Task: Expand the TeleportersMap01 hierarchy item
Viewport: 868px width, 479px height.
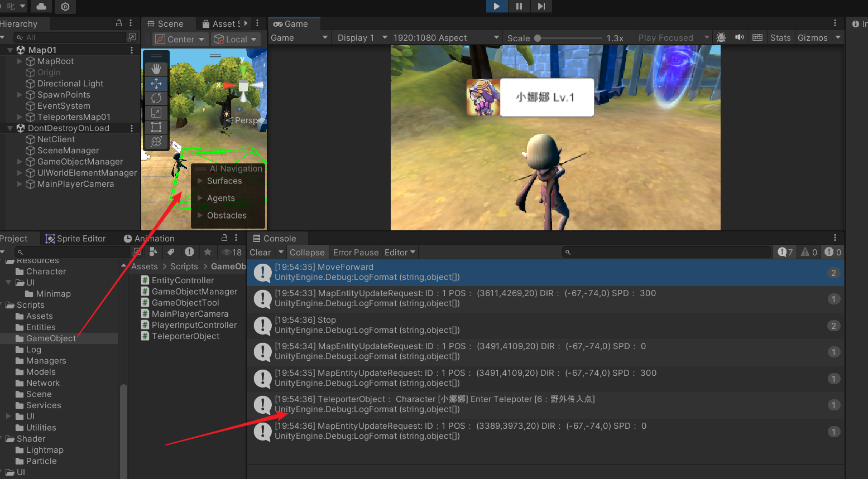Action: [20, 117]
